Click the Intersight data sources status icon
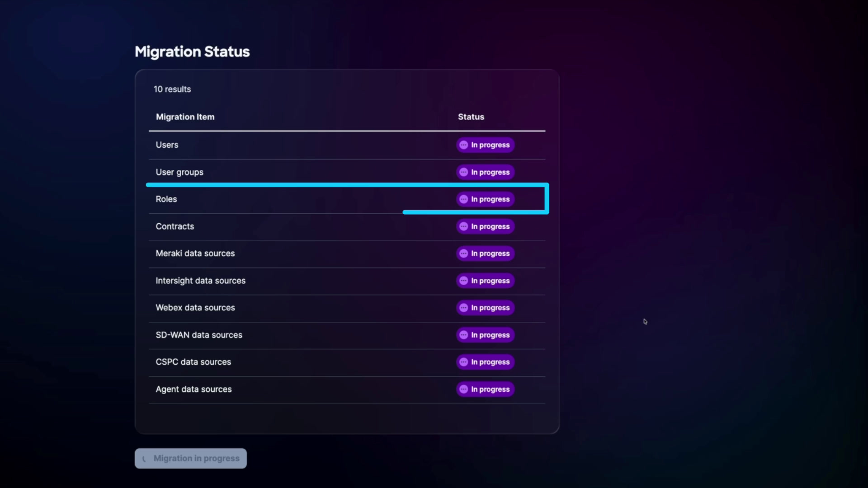 point(463,281)
